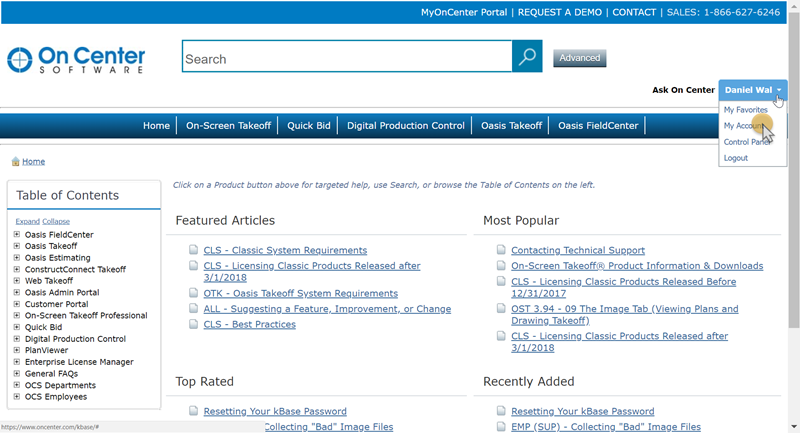
Task: Expand the Oasis Takeoff tree node
Action: click(x=17, y=246)
